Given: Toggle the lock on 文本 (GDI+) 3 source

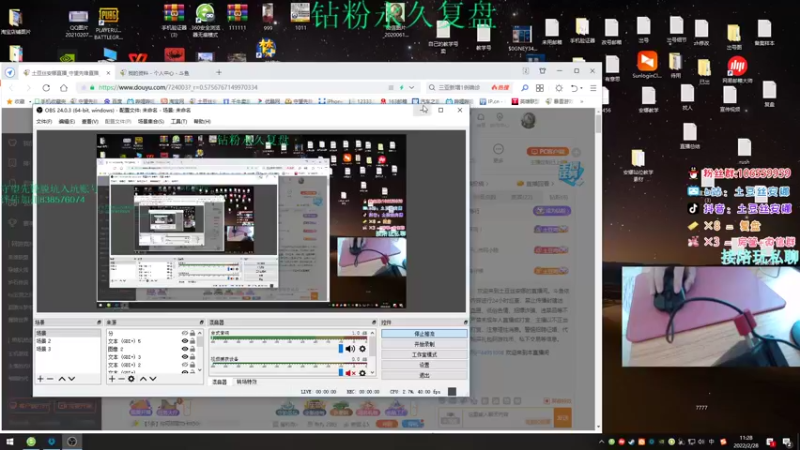Looking at the screenshot, I should (x=192, y=357).
